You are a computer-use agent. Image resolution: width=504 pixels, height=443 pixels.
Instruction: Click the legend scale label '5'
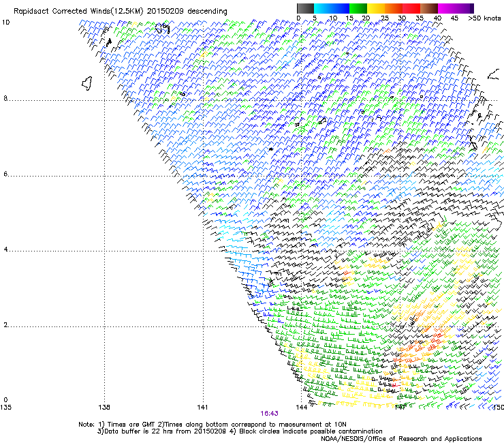coord(315,18)
